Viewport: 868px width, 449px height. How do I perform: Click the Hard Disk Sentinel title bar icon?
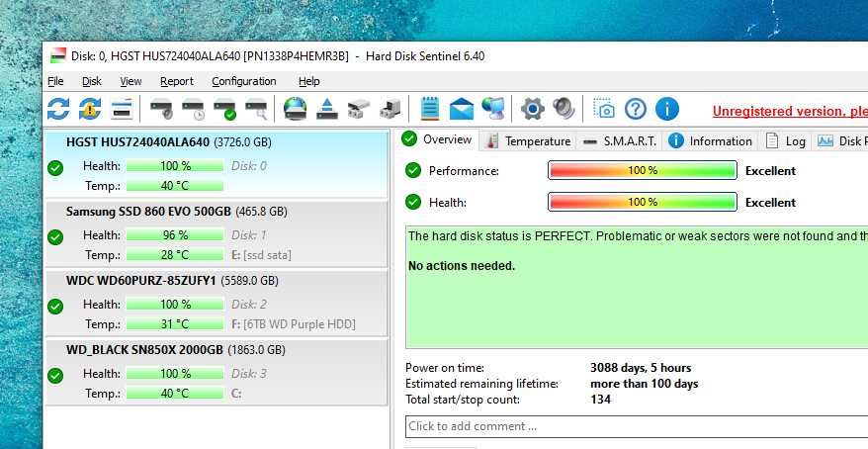57,56
